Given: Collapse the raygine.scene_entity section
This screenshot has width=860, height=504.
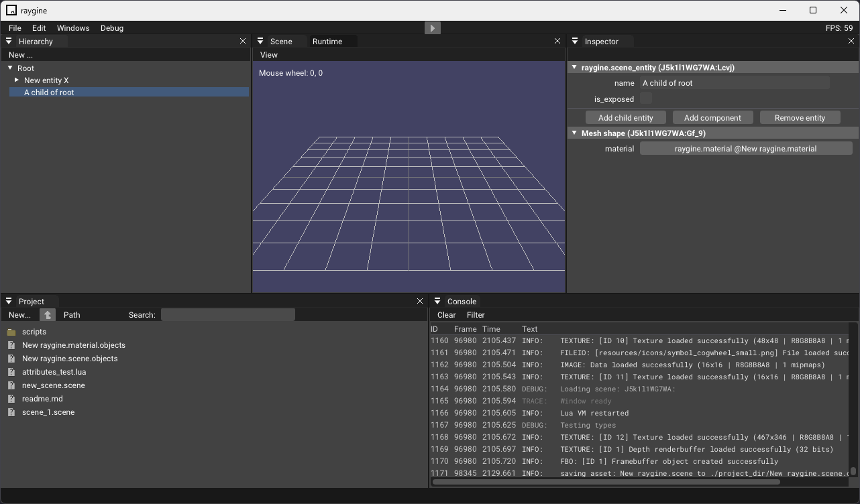Looking at the screenshot, I should pos(574,67).
